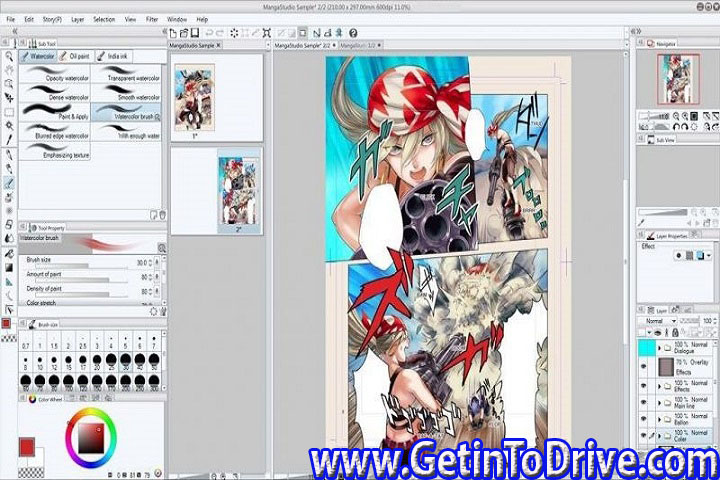Select the Watercolor sub tool tab
720x480 pixels.
click(38, 56)
